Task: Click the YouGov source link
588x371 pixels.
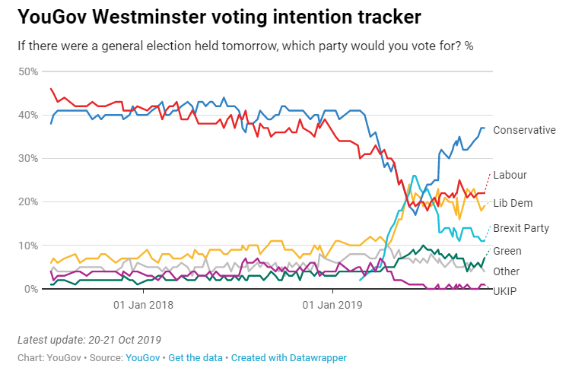Action: tap(143, 357)
